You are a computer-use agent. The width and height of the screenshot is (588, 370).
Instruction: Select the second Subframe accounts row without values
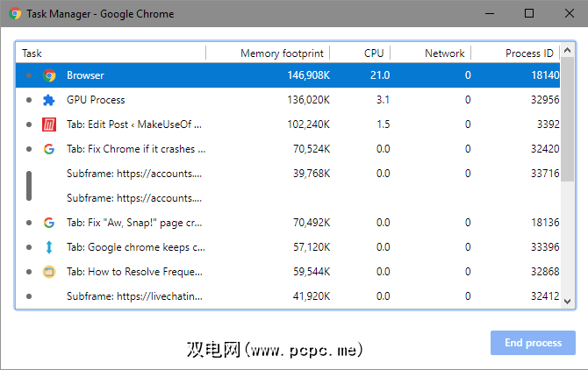(288, 198)
